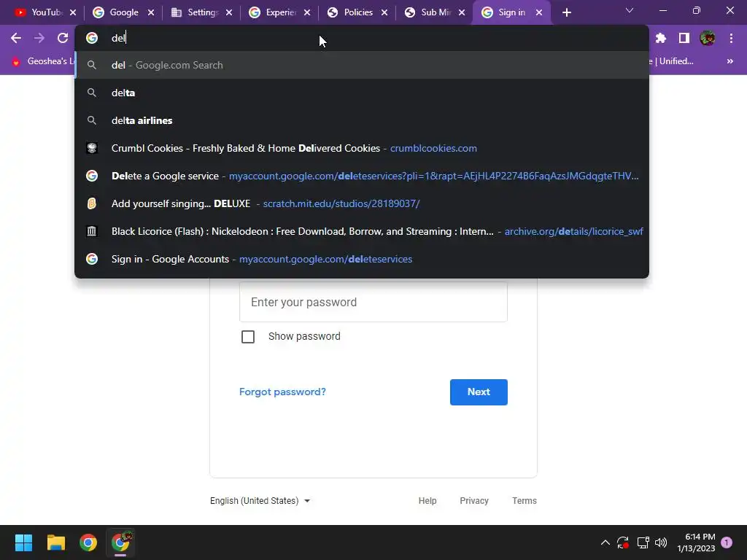
Task: Go back to the previous page
Action: (16, 38)
